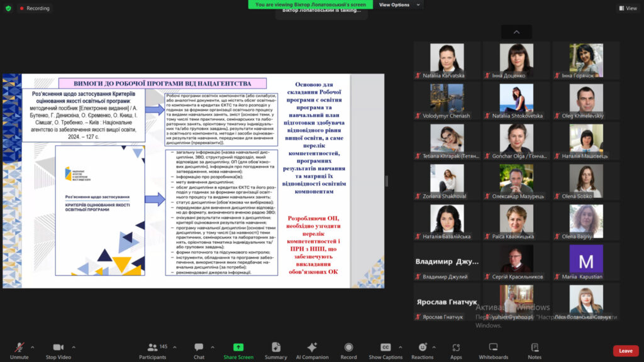The height and width of the screenshot is (362, 644).
Task: Launch the AI Companion
Action: point(312,350)
